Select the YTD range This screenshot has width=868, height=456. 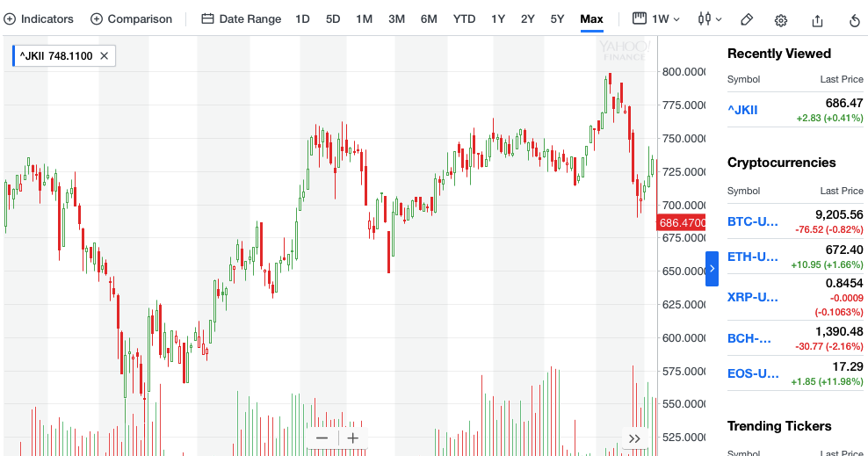point(464,18)
